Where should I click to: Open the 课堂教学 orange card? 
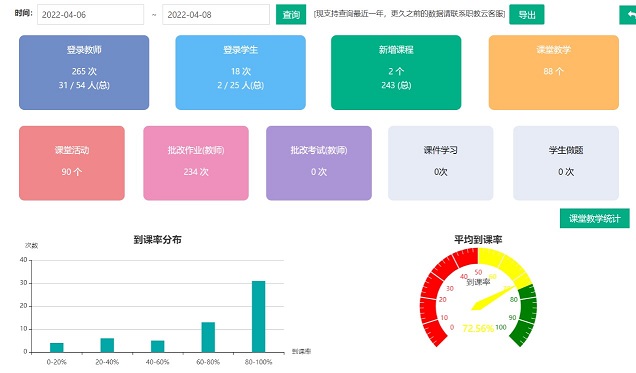click(554, 73)
